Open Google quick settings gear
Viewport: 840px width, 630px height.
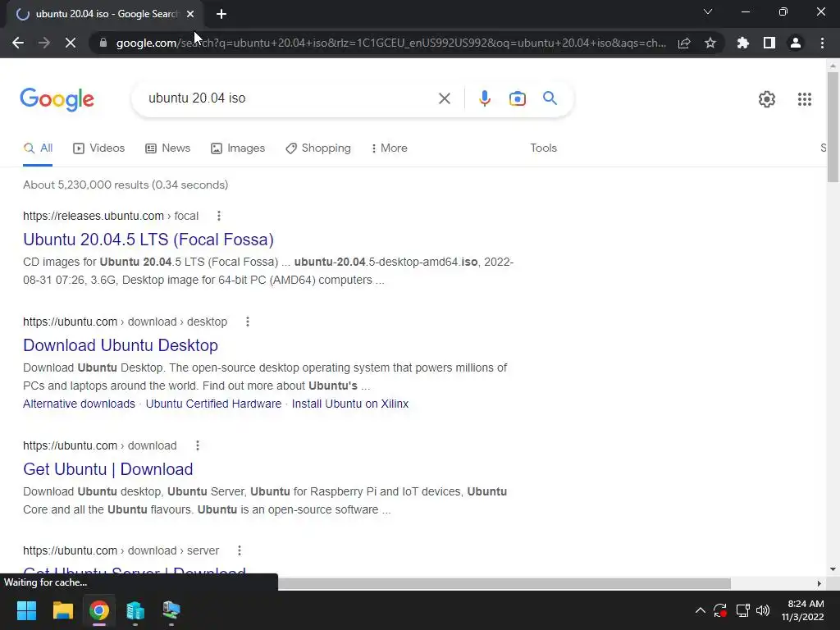tap(767, 99)
